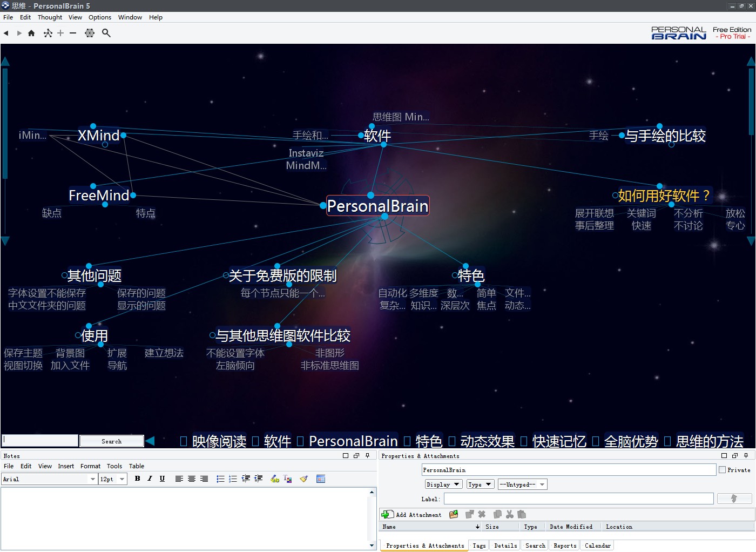Open Notes panel Format menu

[x=90, y=466]
